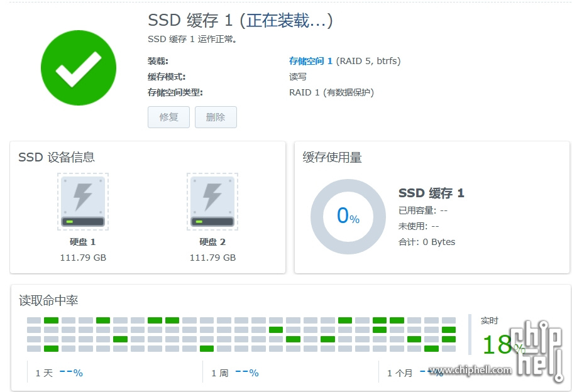Screen dimensions: 572x392
Task: Click the 缓存使用量 panel header
Action: click(332, 157)
